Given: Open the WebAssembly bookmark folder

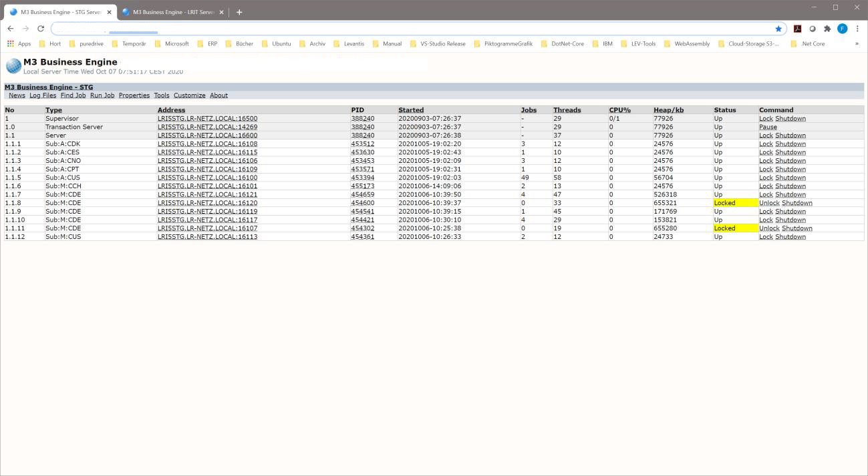Looking at the screenshot, I should point(687,44).
